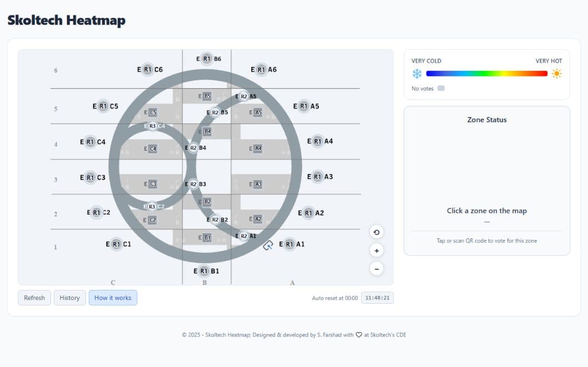Click the temperature gradient color bar
Viewport: 588px width, 367px height.
(x=486, y=74)
